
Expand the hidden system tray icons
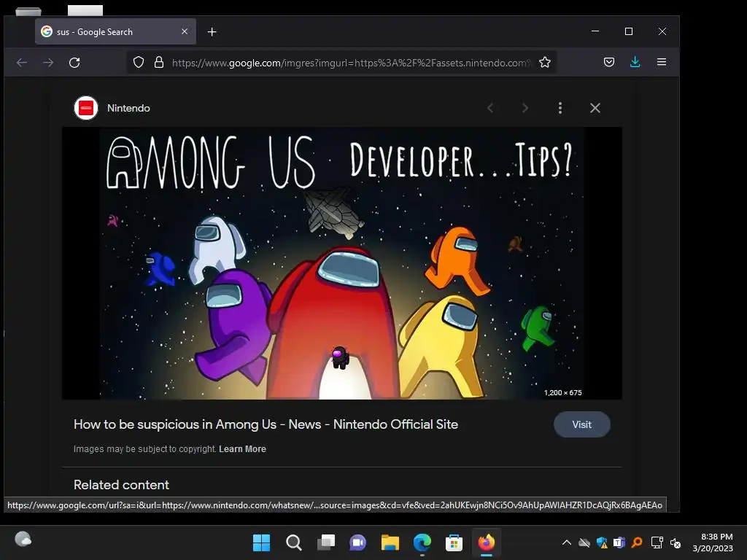(566, 542)
